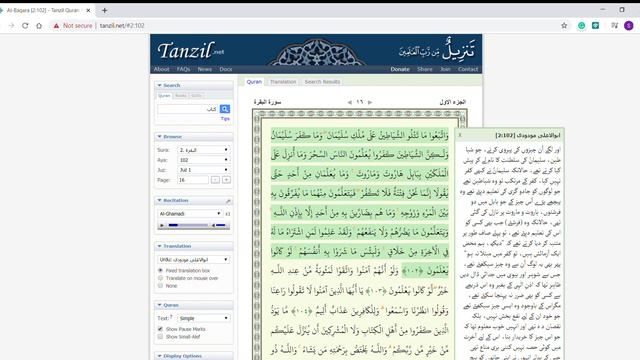This screenshot has width=640, height=360.
Task: Go to next page arrow beside page number
Action: [x=370, y=102]
